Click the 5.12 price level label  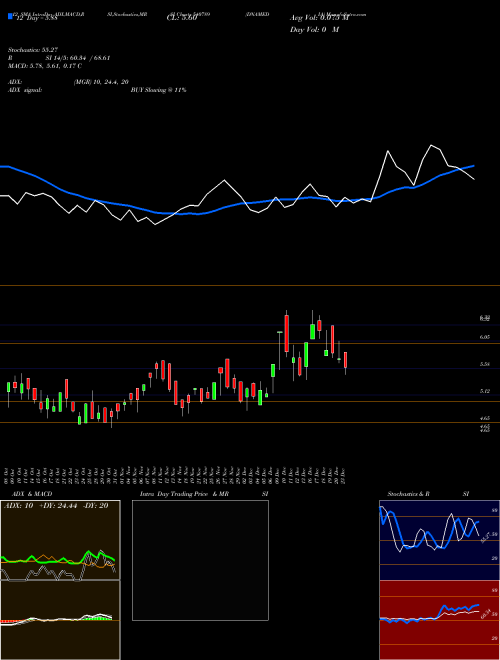click(484, 391)
